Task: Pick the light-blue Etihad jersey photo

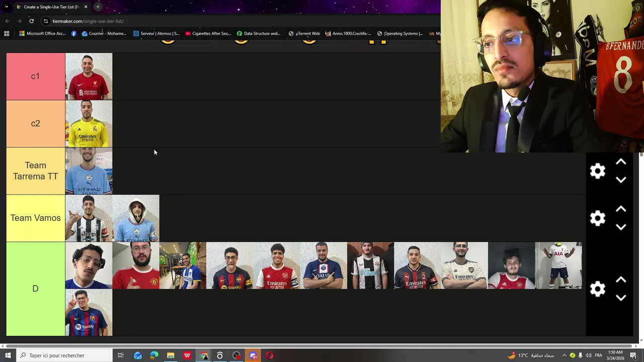Action: click(x=89, y=171)
